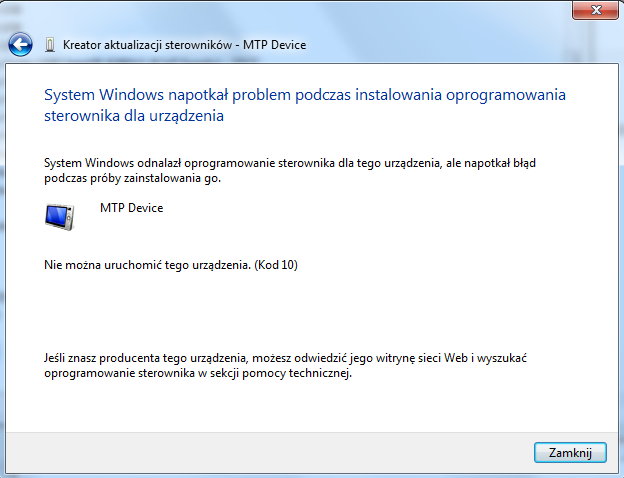The image size is (624, 478).
Task: Click the heading line 'sterownika dla urządzenia'
Action: [134, 116]
